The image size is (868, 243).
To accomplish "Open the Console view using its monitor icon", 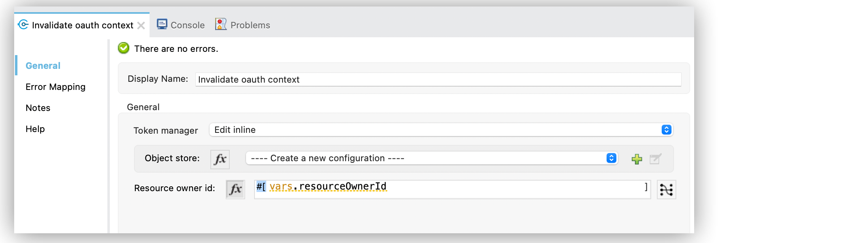I will (162, 24).
